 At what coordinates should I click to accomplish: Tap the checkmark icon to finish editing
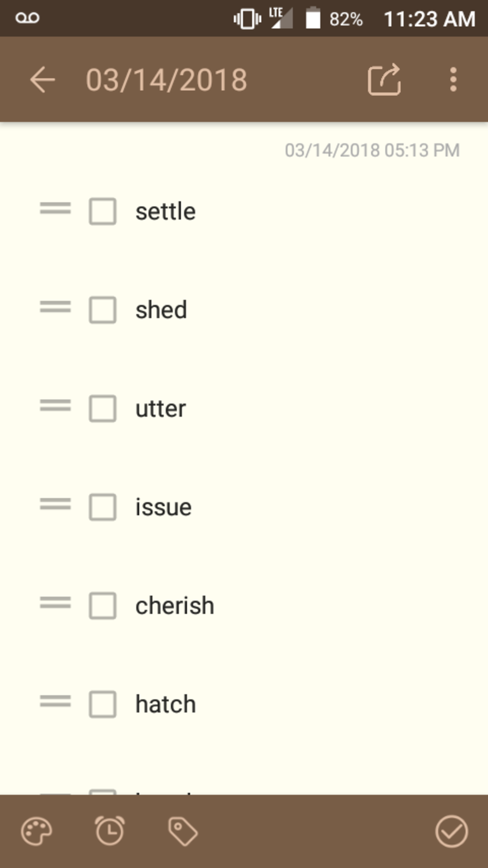click(451, 830)
